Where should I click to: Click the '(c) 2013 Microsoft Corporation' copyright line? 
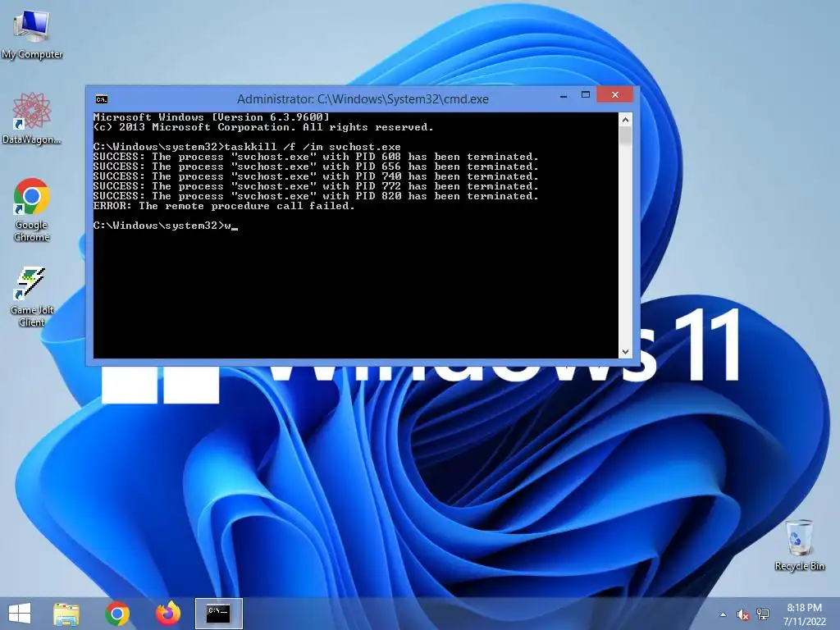point(263,127)
